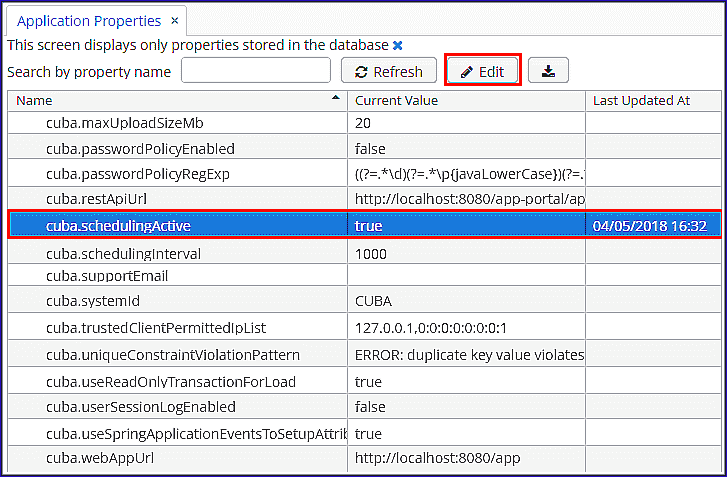Click the http://localhost:8080/app value cell
727x477 pixels.
[x=466, y=458]
